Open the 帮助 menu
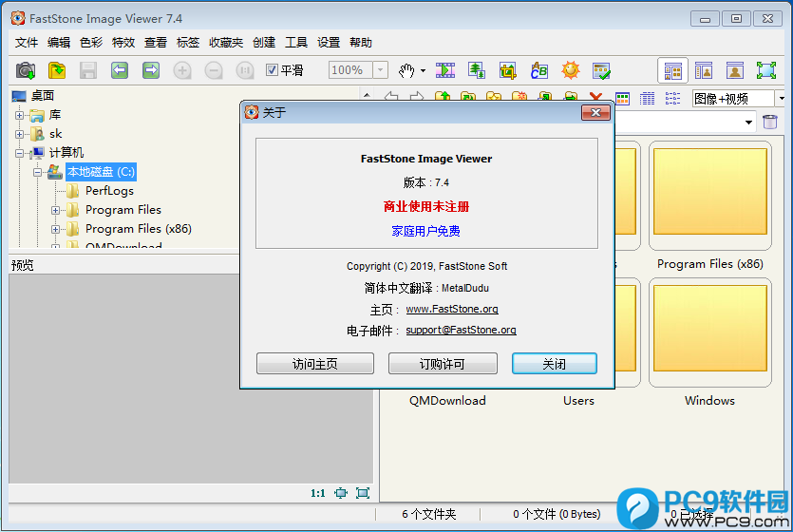The width and height of the screenshot is (793, 532). (x=361, y=43)
